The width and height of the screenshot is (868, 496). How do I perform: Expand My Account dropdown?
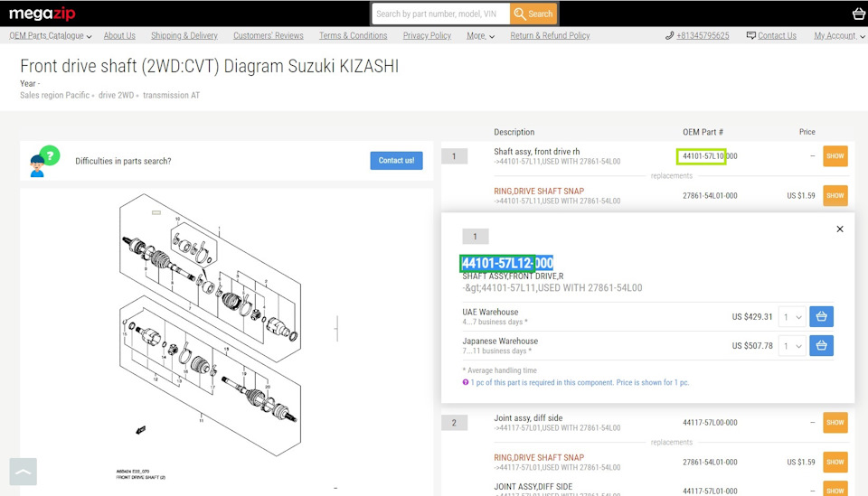click(839, 35)
